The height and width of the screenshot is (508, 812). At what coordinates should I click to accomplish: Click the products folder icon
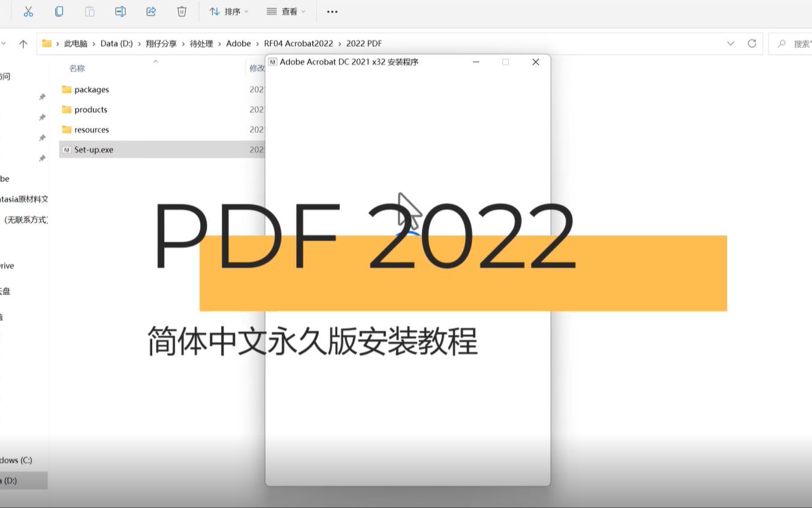click(x=67, y=110)
